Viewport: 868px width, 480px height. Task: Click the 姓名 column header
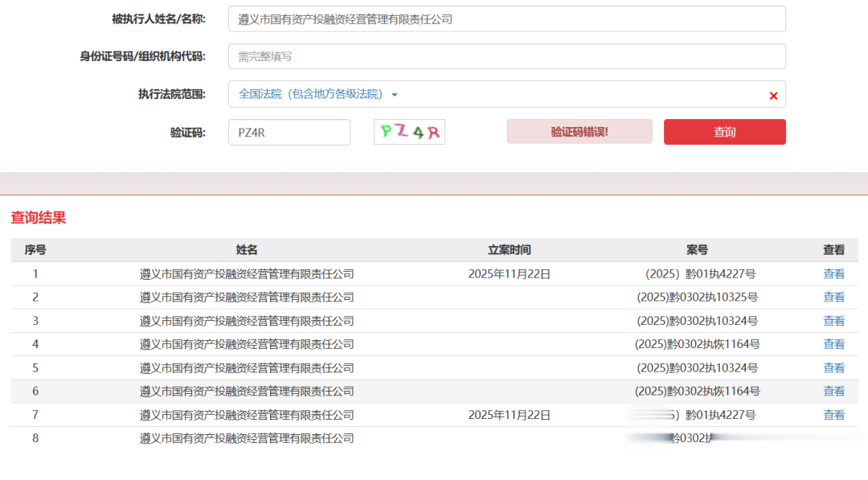[x=247, y=250]
